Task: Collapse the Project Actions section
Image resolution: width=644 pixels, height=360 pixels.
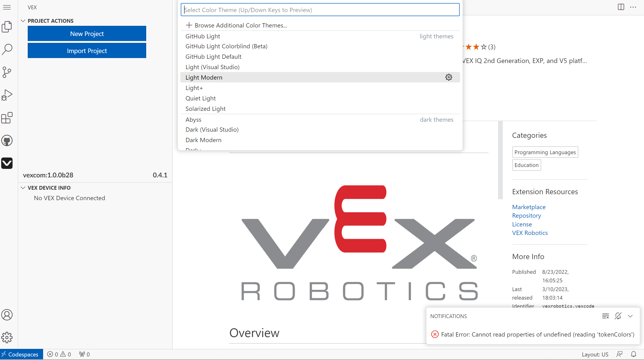Action: pos(23,21)
